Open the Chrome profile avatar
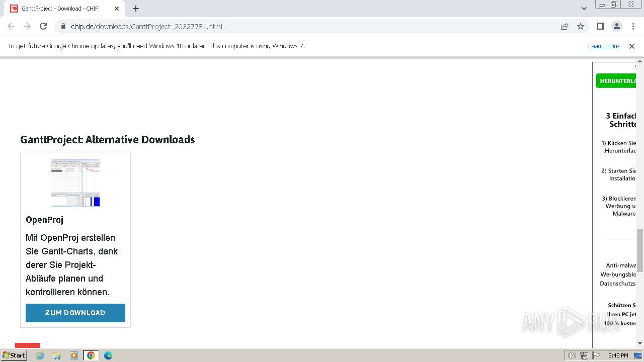Viewport: 644px width, 362px height. tap(616, 26)
